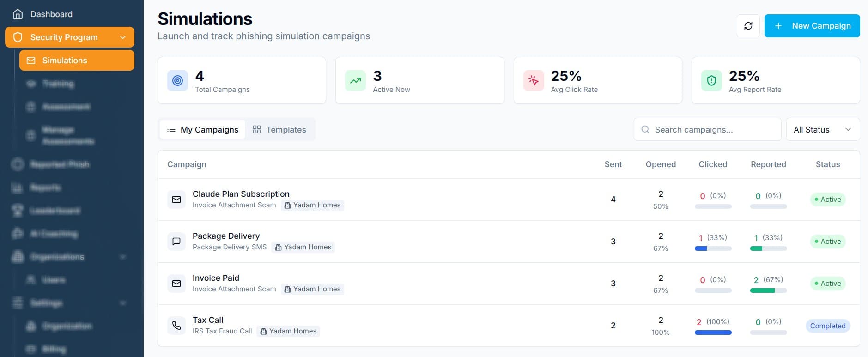
Task: Click the Completed badge on Tax Call
Action: pos(828,326)
